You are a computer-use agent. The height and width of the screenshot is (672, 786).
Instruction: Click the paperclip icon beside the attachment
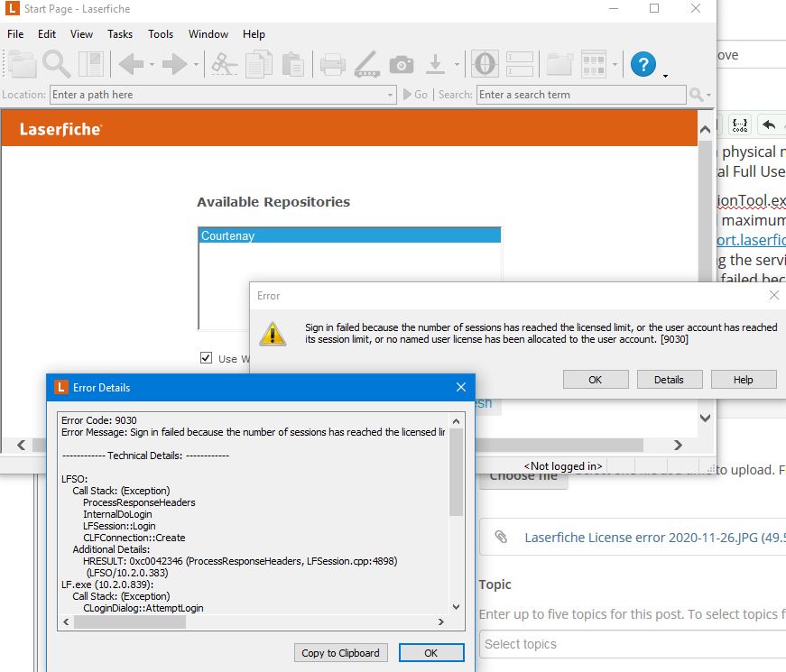point(500,538)
